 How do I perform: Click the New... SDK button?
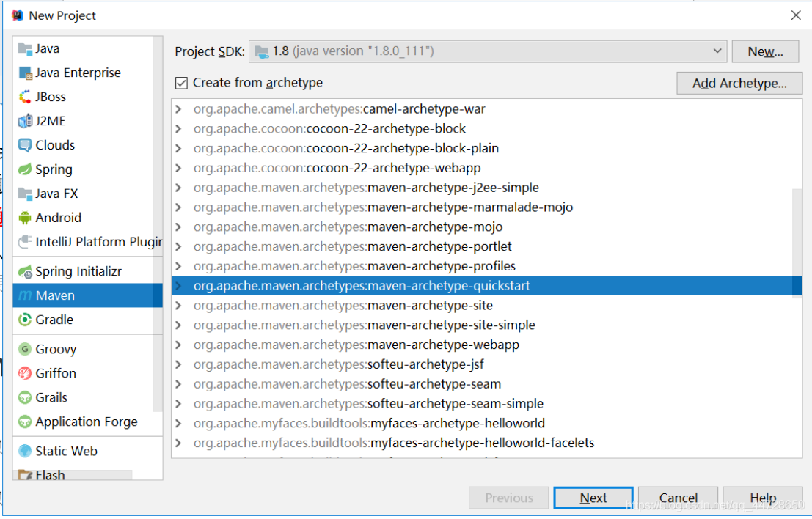(765, 52)
